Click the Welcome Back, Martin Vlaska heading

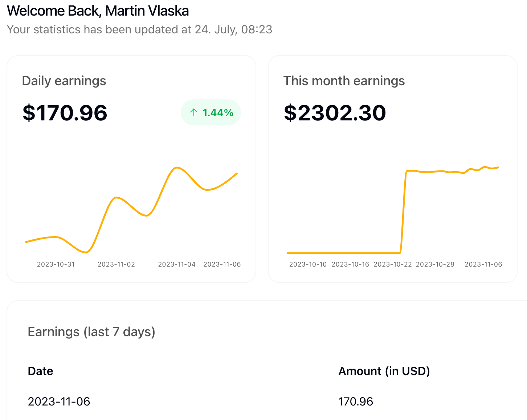(98, 11)
